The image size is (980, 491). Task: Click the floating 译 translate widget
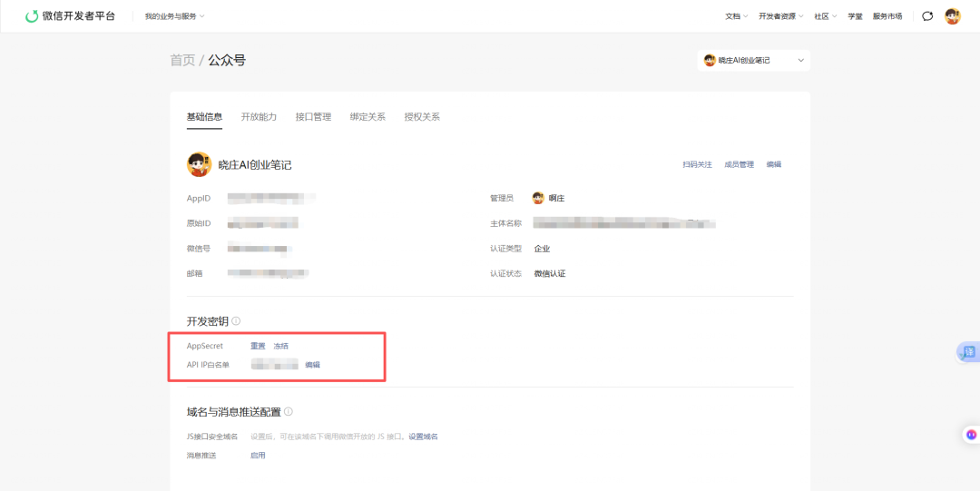coord(969,352)
